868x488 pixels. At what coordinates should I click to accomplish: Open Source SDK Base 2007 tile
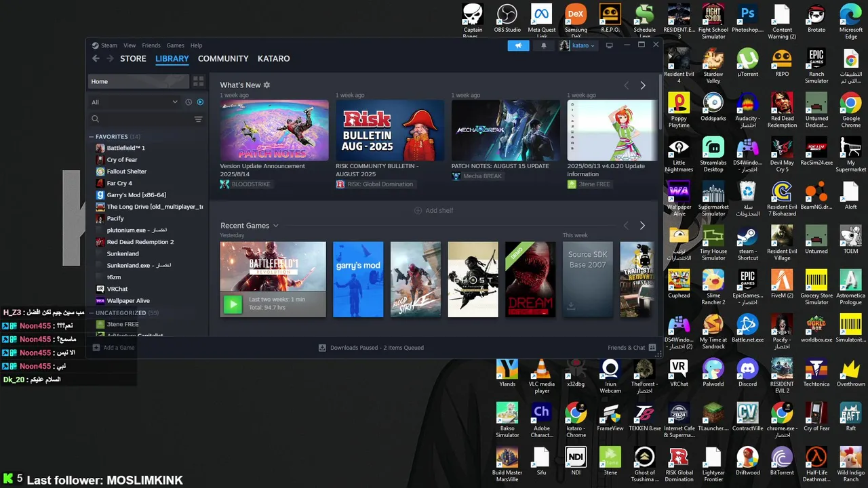point(588,279)
